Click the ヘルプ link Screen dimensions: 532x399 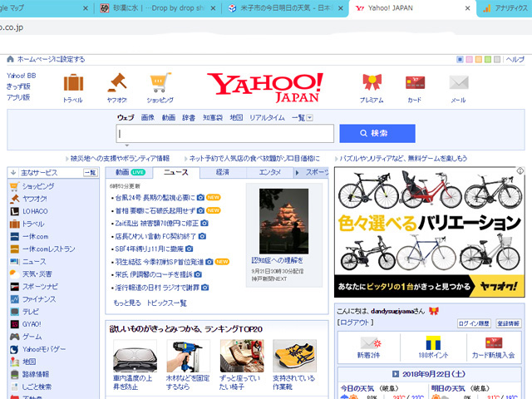coord(515,59)
